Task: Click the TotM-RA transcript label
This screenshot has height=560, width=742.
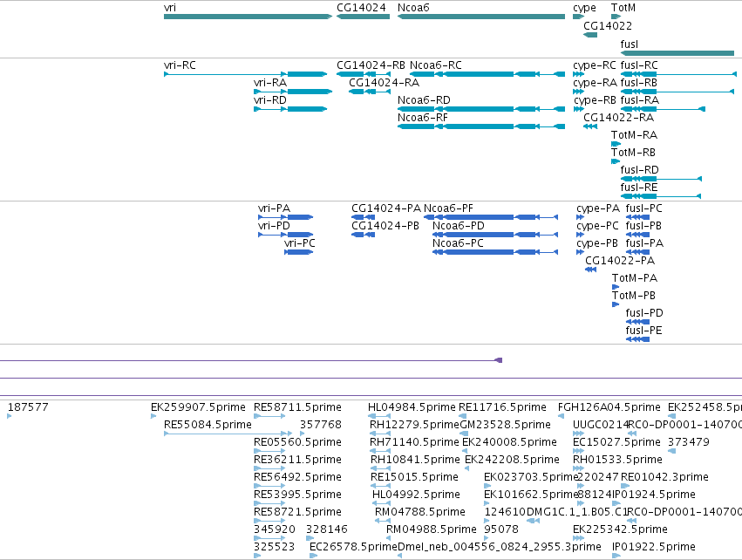Action: point(634,135)
